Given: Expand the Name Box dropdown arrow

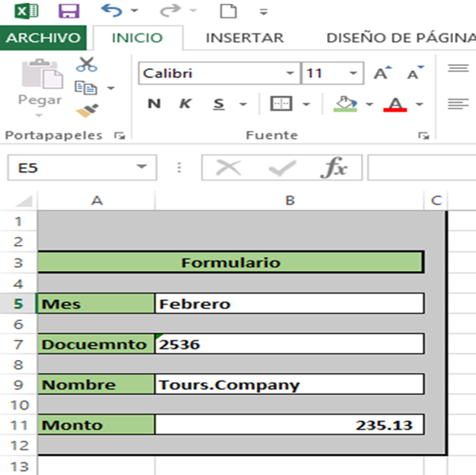Looking at the screenshot, I should click(141, 167).
